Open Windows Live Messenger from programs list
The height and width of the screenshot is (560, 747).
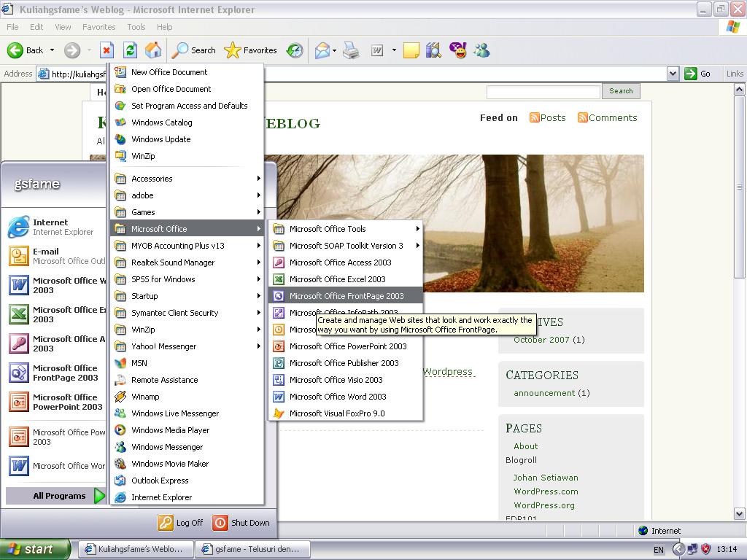(x=187, y=413)
